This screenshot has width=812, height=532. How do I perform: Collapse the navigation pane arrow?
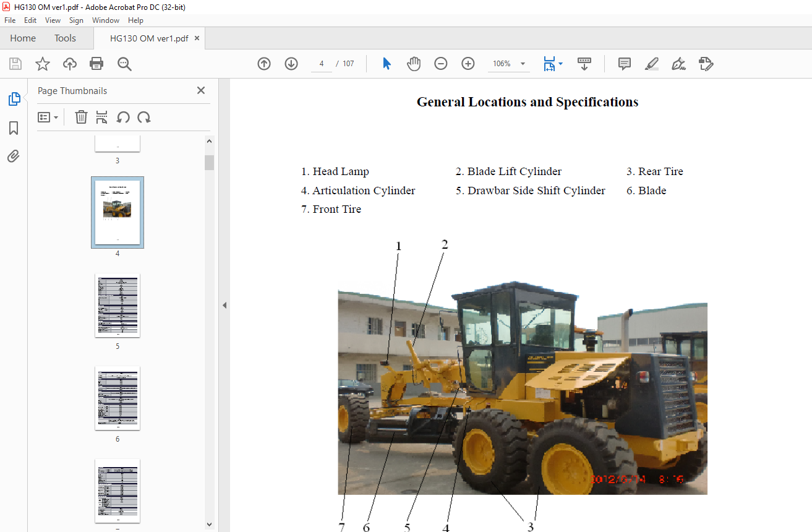(x=224, y=305)
